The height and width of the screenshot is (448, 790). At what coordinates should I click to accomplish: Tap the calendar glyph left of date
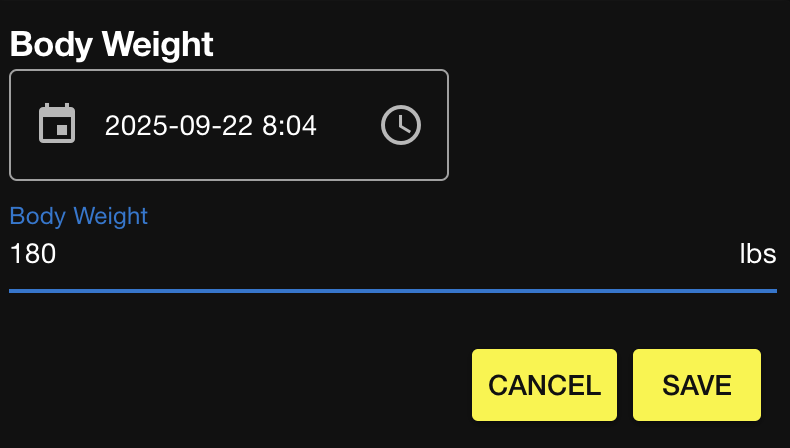click(x=57, y=125)
